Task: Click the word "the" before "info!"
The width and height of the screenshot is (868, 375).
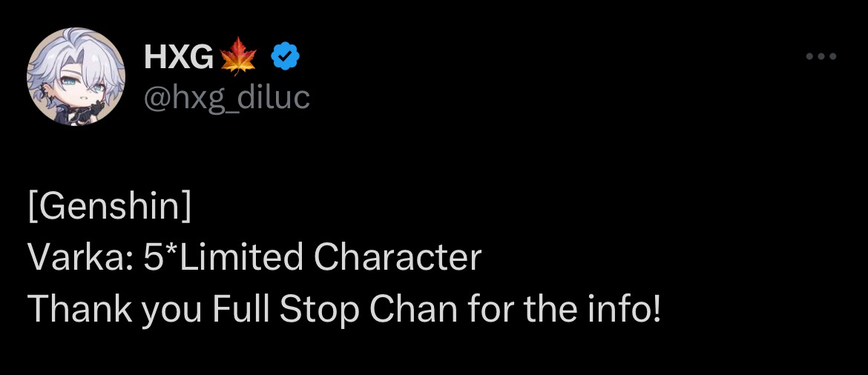Action: click(548, 309)
